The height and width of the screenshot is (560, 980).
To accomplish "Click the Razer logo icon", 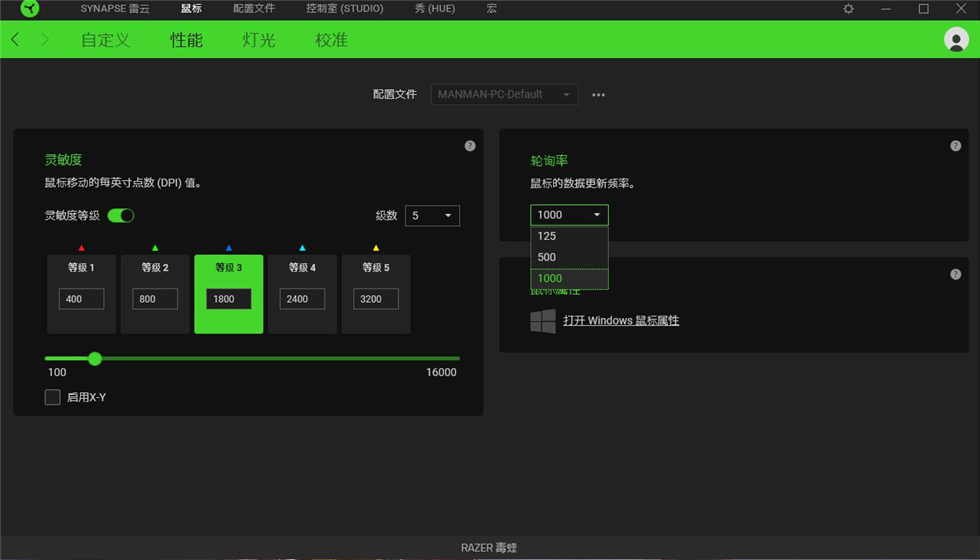I will tap(29, 8).
